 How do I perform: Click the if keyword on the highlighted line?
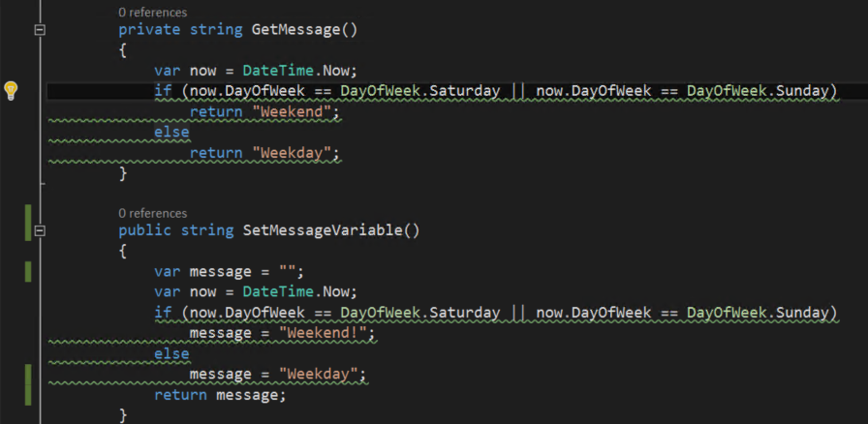tap(162, 91)
